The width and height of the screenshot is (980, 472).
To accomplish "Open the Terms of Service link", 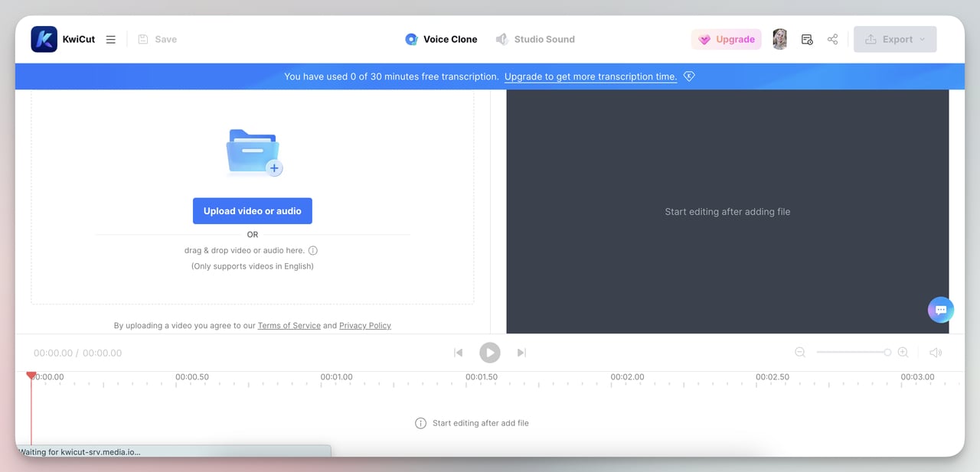I will [x=289, y=325].
